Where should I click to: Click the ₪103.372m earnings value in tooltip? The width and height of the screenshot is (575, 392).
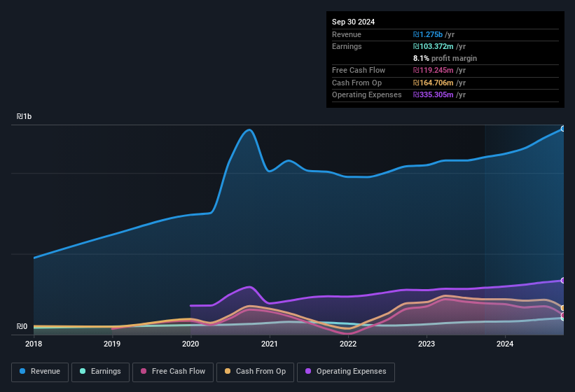pos(433,46)
